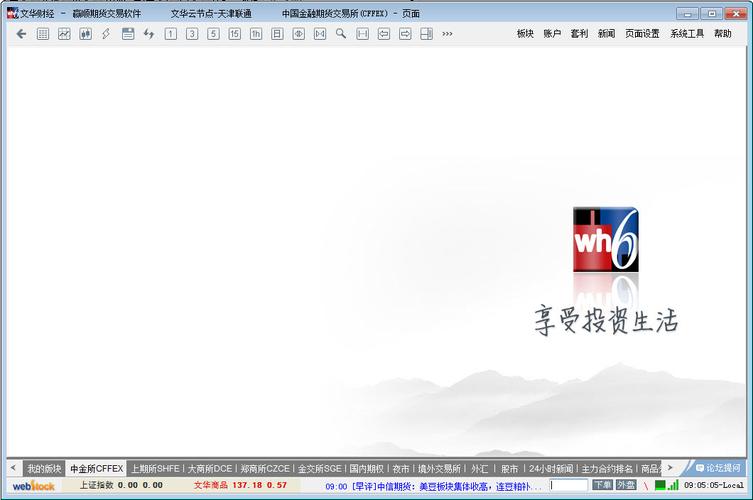Open the 早评 中信期货 news headline
753x500 pixels.
433,487
